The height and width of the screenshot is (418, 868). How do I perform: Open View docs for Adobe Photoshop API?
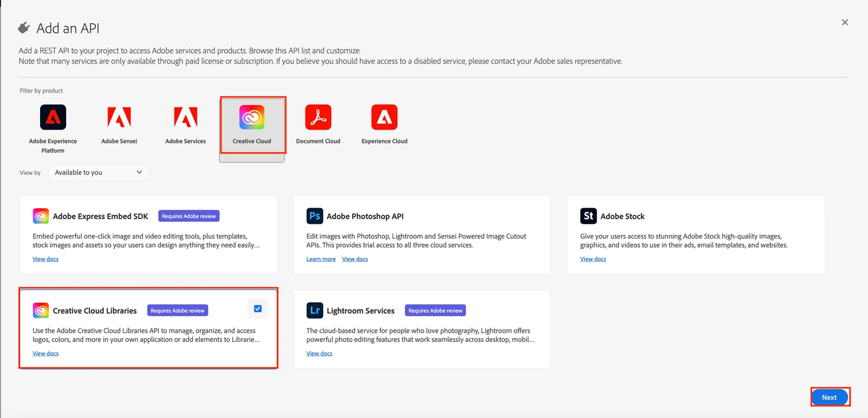(x=355, y=259)
